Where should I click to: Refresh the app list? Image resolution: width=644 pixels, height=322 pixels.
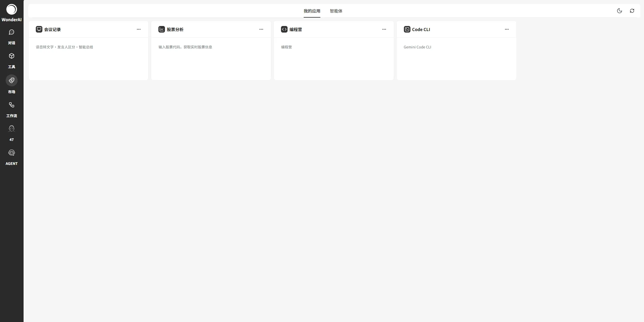(x=632, y=11)
